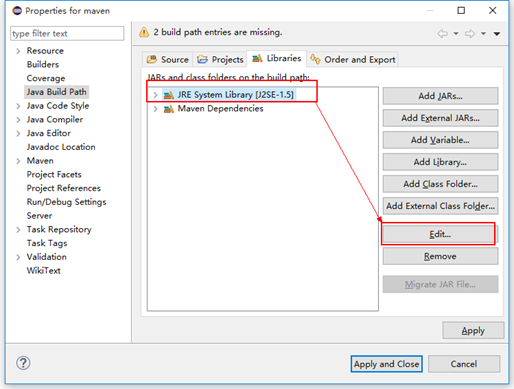
Task: Select Task Repository label
Action: (x=59, y=230)
